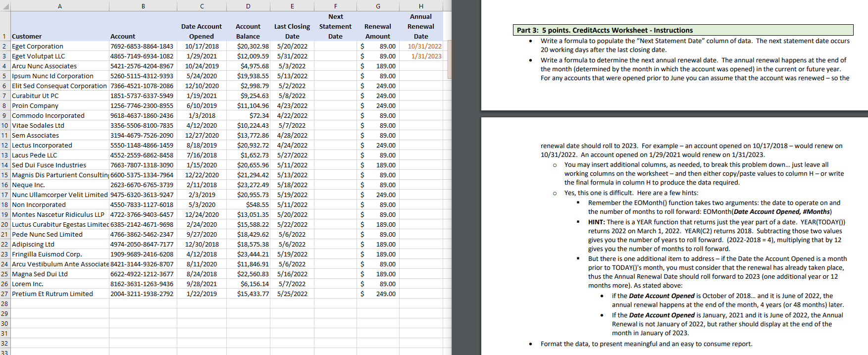This screenshot has width=868, height=355.
Task: Select column D header
Action: 248,6
